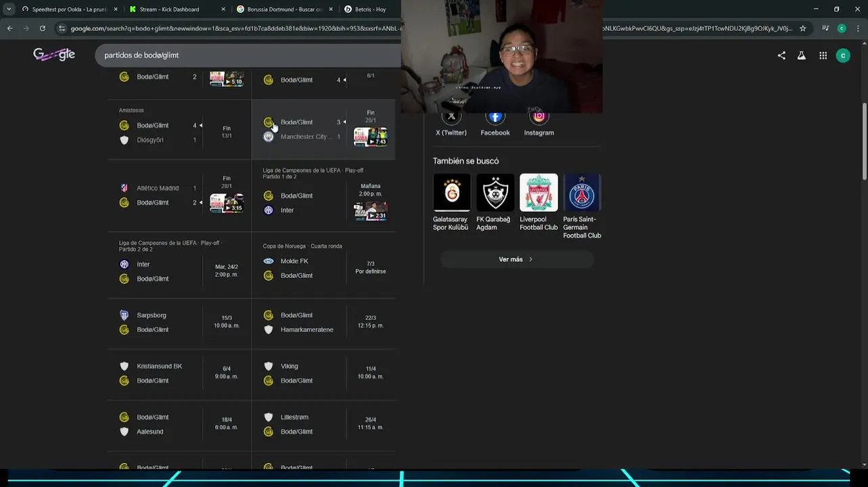Click the share icon on Google page

pyautogui.click(x=781, y=55)
